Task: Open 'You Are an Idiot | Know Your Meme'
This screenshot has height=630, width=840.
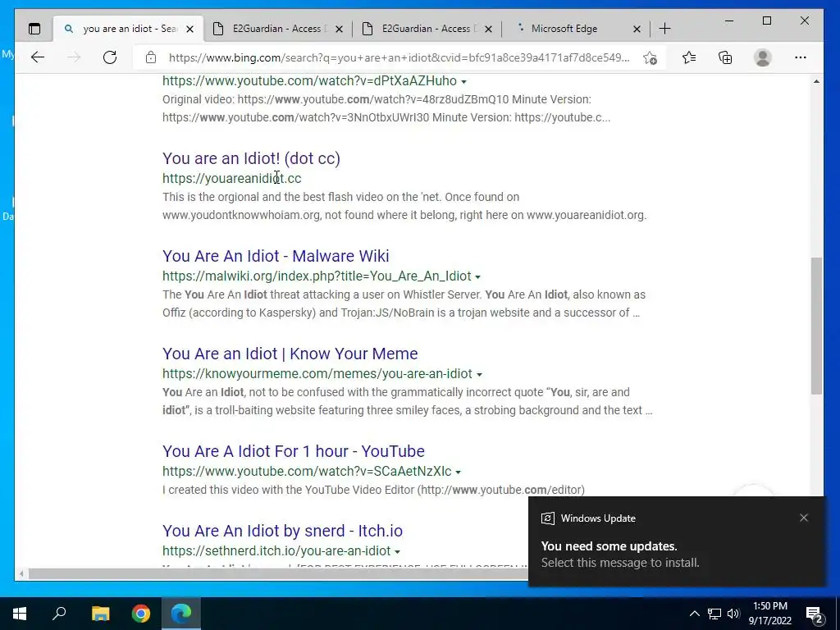Action: click(x=290, y=354)
